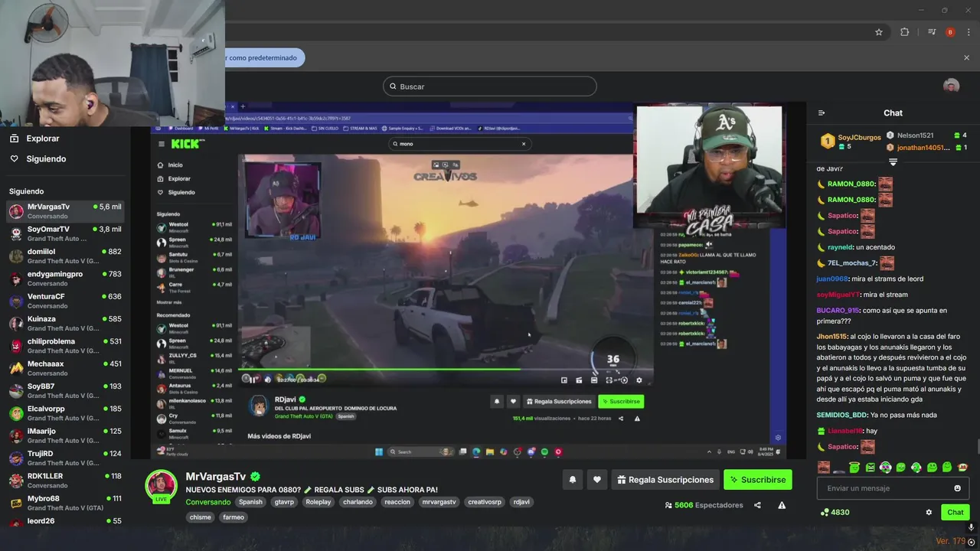The image size is (980, 551).
Task: Expand the gift leaderboard handle
Action: [893, 162]
